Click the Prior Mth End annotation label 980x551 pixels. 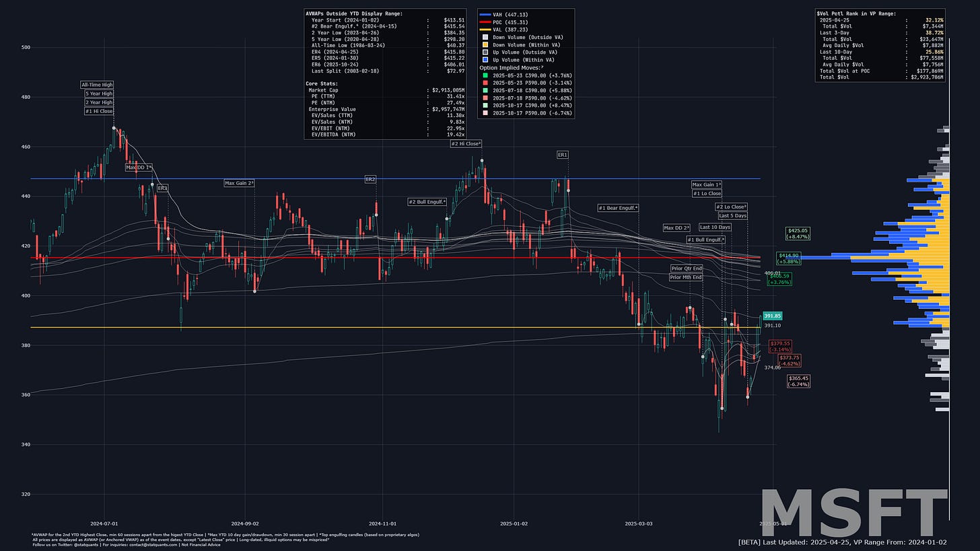pyautogui.click(x=687, y=277)
